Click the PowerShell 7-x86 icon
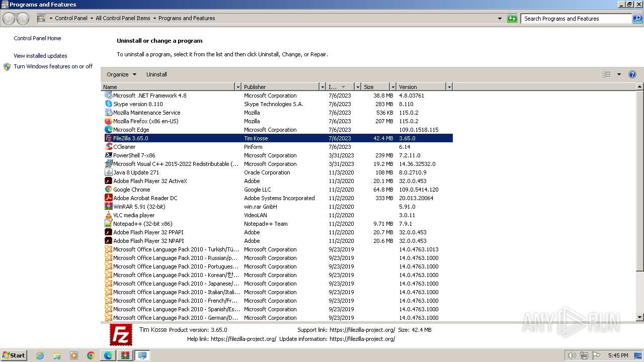The width and height of the screenshot is (644, 362). pos(108,155)
